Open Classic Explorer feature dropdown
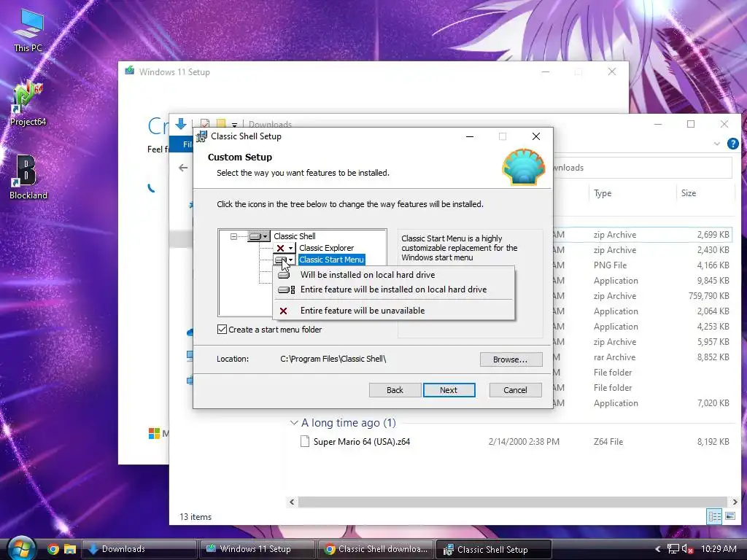 [x=285, y=248]
